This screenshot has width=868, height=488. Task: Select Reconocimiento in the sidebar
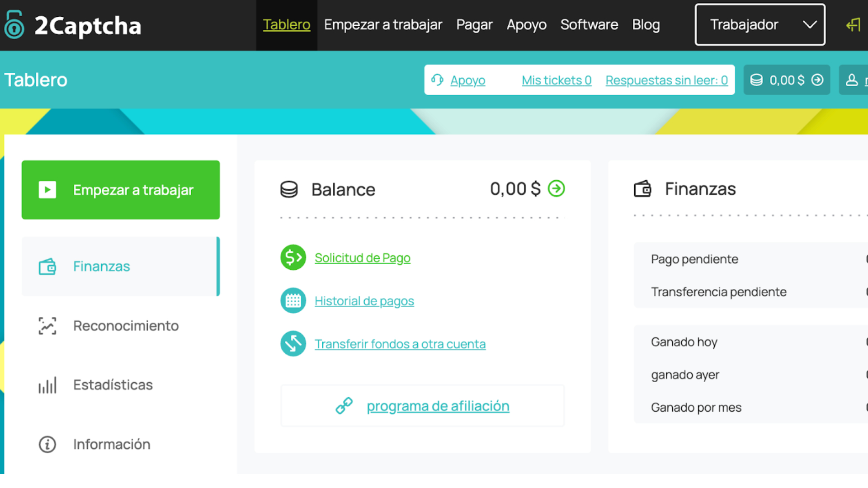pyautogui.click(x=126, y=326)
